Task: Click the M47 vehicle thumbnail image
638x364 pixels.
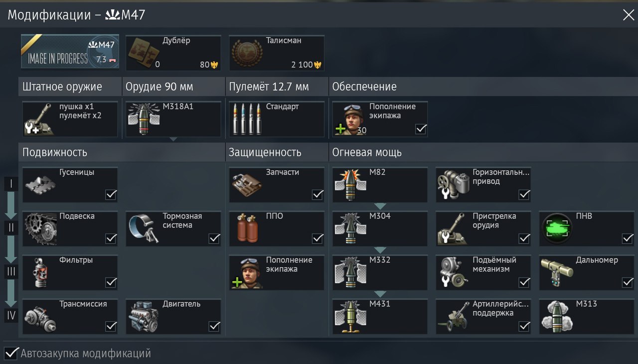Action: (70, 52)
